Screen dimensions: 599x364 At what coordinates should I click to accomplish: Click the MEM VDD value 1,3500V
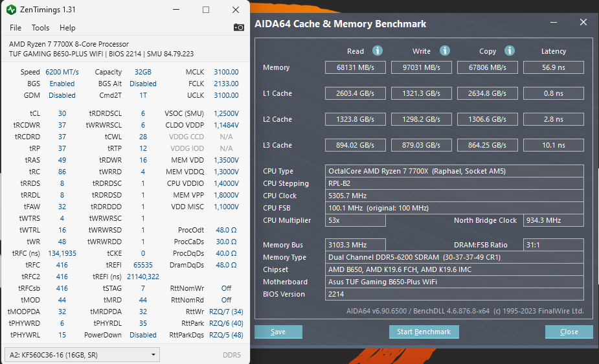[226, 160]
